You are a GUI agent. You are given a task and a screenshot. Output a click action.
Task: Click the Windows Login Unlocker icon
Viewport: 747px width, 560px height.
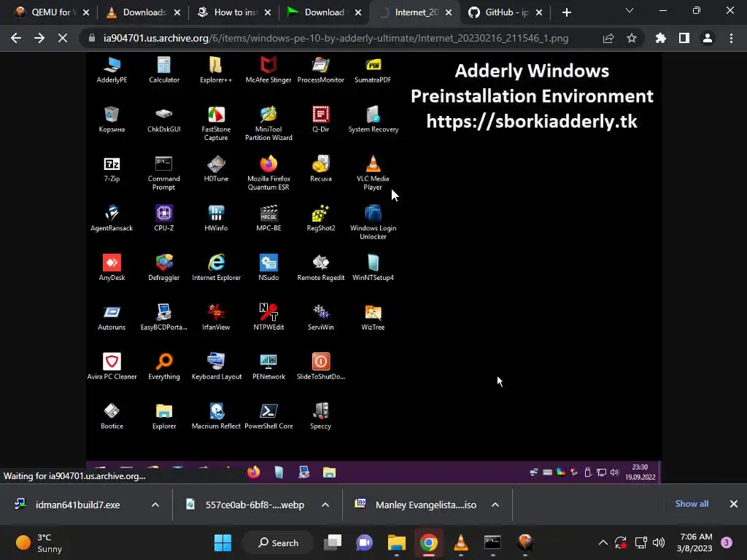[x=373, y=222]
